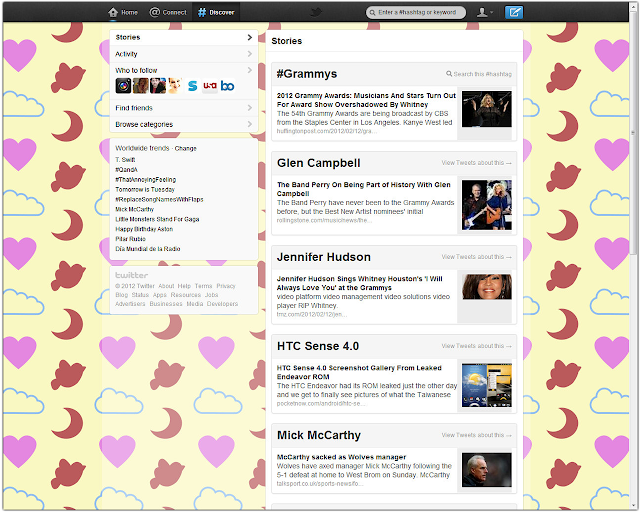Open the Media footer link
Viewport: 640px width, 512px height.
click(195, 304)
